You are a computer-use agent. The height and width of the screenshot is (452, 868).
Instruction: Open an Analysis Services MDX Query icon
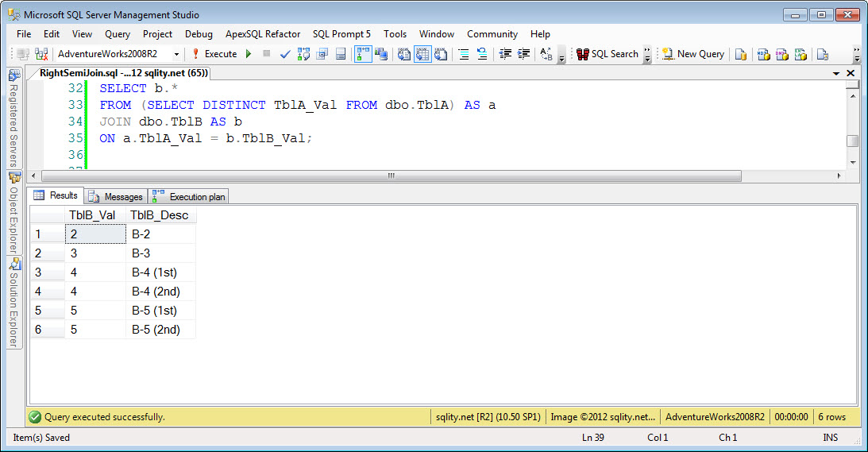coord(764,54)
